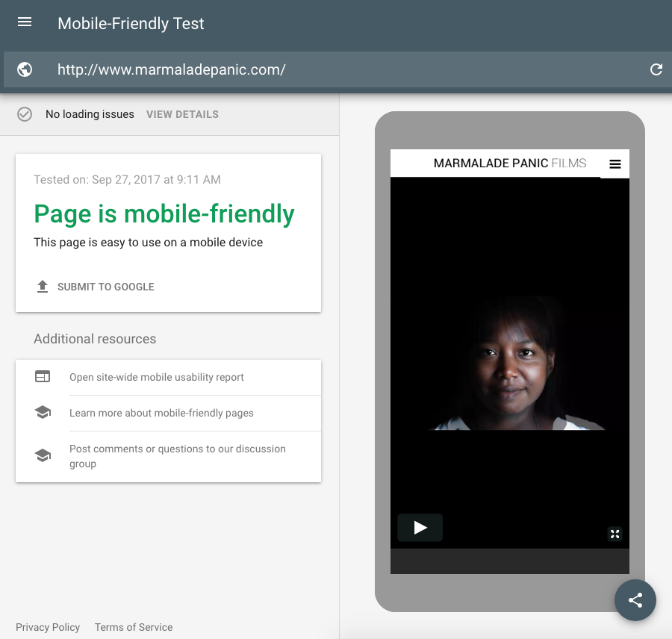Click VIEW DETAILS for loading issues
The height and width of the screenshot is (639, 672).
point(182,114)
